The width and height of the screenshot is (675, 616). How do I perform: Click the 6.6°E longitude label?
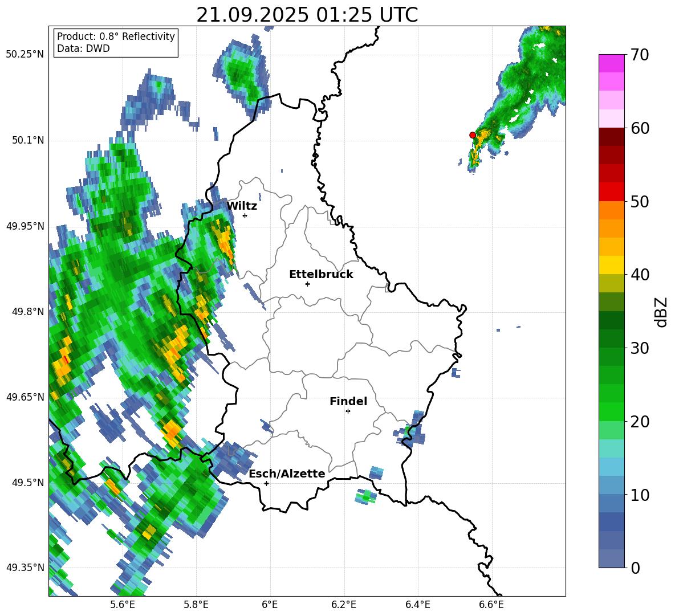click(491, 605)
